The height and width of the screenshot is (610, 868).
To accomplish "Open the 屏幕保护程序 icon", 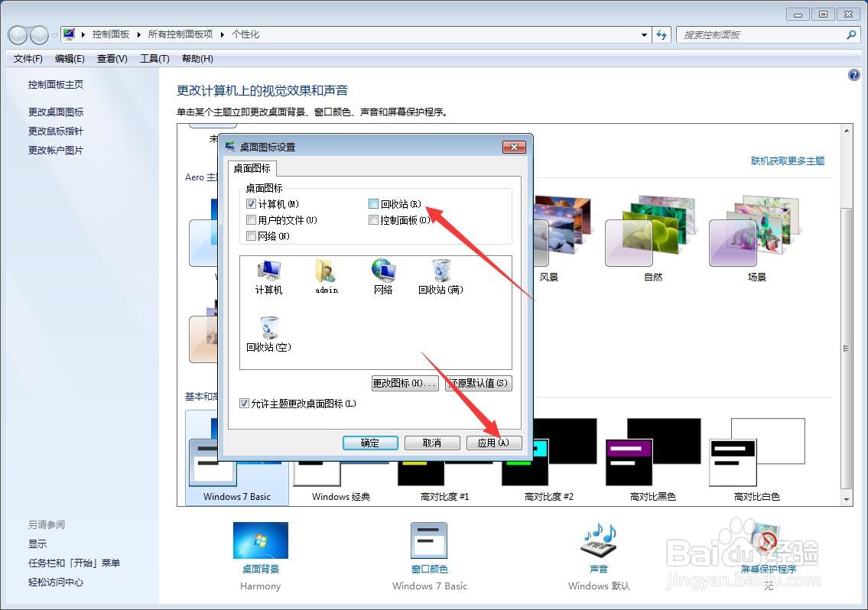I will tap(767, 540).
